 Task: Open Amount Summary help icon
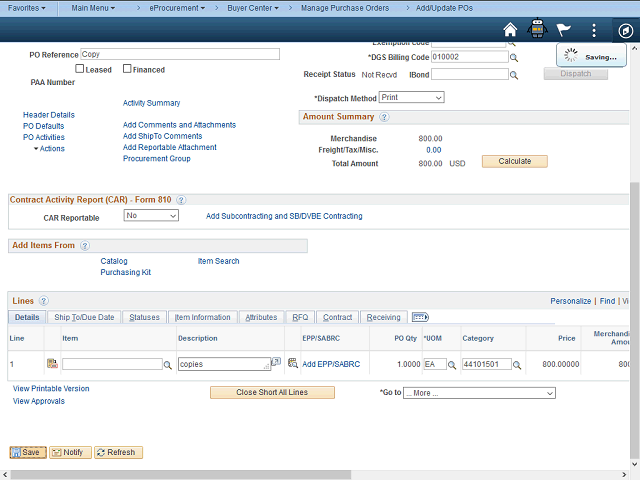click(x=384, y=117)
